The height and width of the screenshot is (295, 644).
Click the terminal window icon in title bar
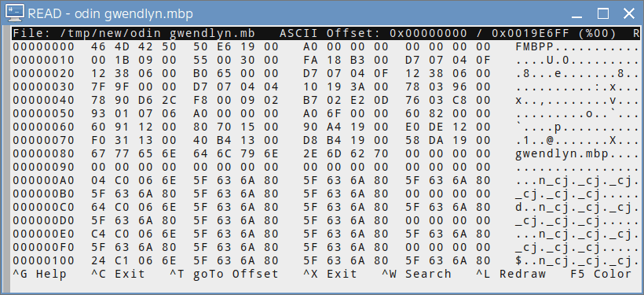click(15, 13)
